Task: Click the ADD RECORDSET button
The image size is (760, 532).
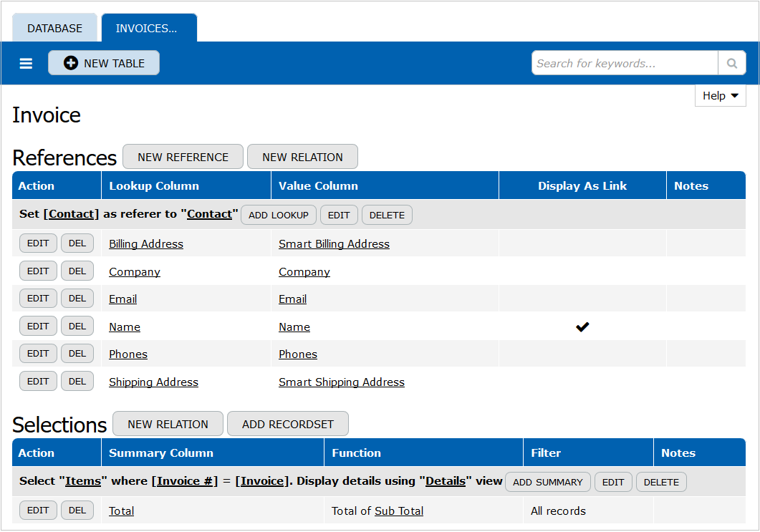Action: [288, 424]
